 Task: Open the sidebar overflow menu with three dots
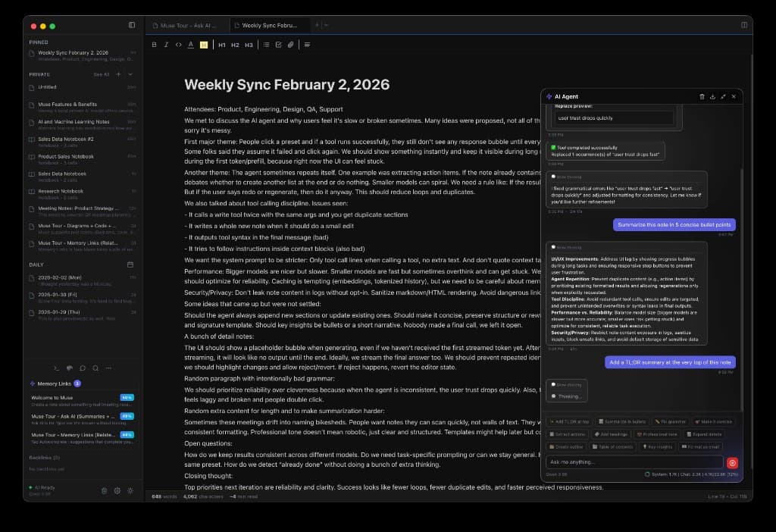[x=109, y=369]
